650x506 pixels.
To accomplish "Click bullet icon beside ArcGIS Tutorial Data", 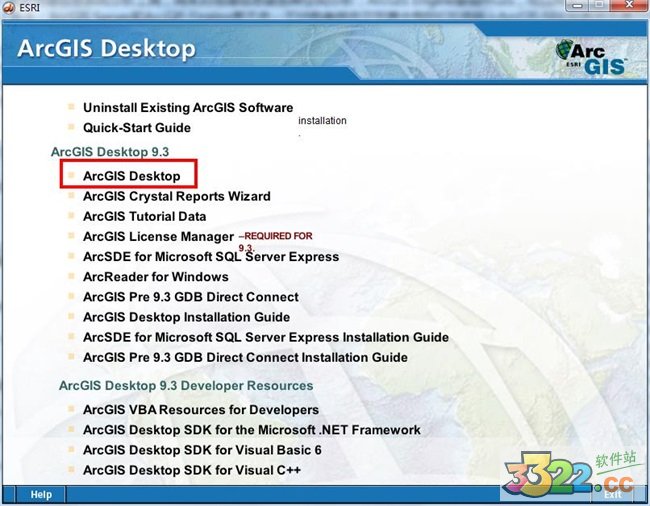I will [x=71, y=215].
